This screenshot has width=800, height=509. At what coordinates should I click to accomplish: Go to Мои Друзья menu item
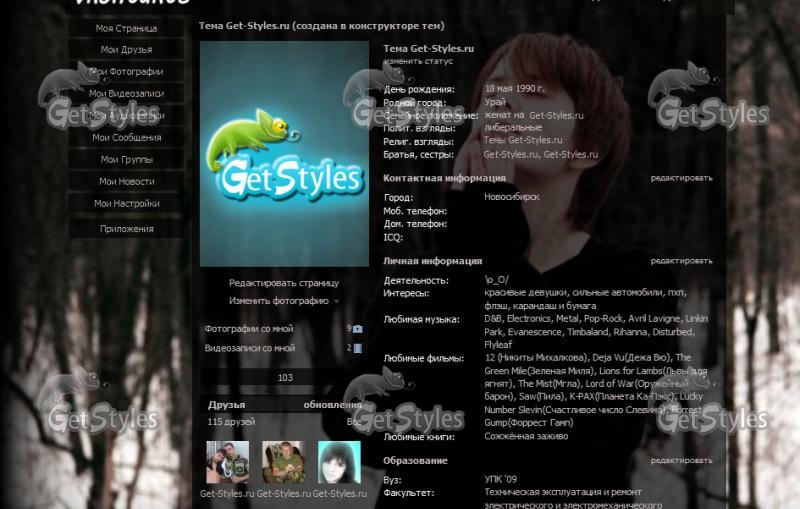click(126, 50)
